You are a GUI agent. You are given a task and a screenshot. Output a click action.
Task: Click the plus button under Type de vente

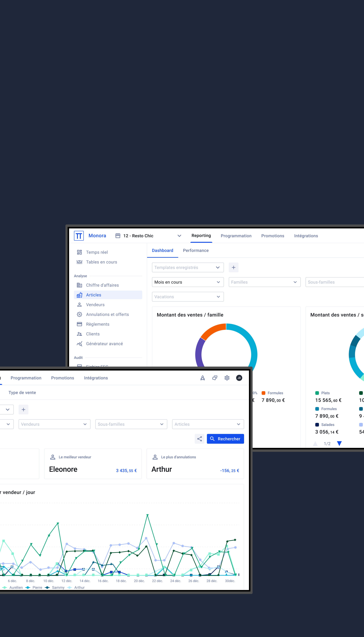[x=23, y=410]
